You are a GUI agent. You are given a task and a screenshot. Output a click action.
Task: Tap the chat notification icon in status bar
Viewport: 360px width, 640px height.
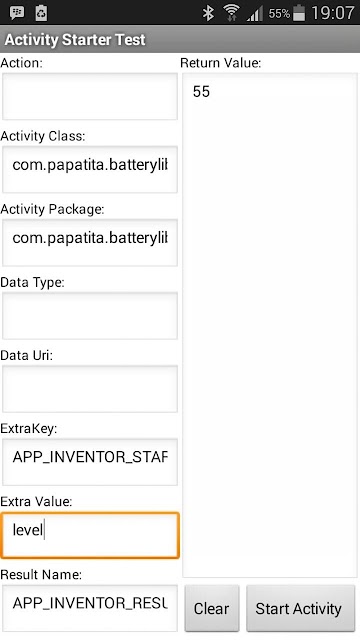tap(17, 13)
